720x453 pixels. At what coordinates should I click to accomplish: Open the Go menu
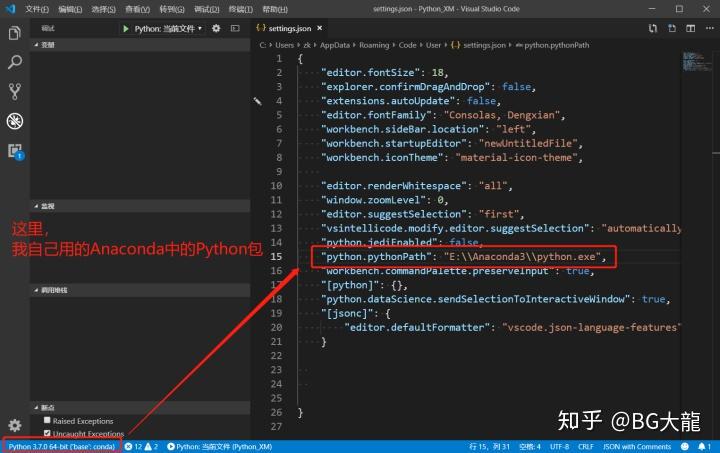pos(172,9)
